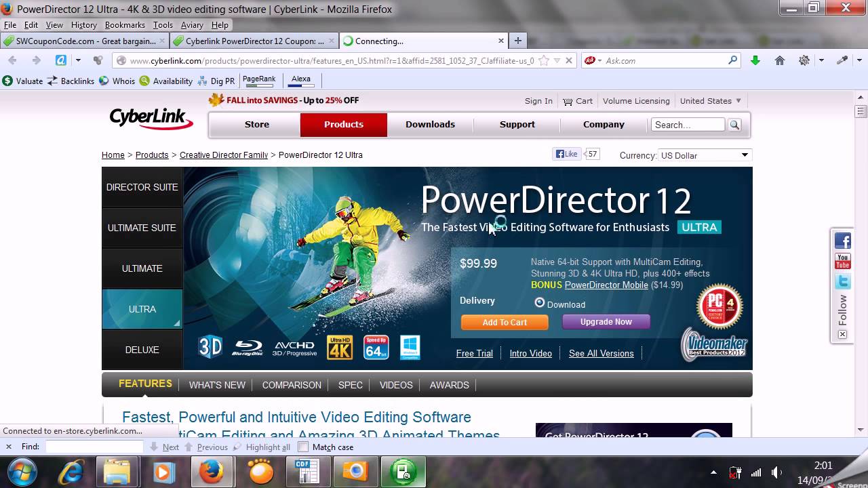Click the browser address bar URL
Image resolution: width=868 pixels, height=488 pixels.
click(332, 60)
